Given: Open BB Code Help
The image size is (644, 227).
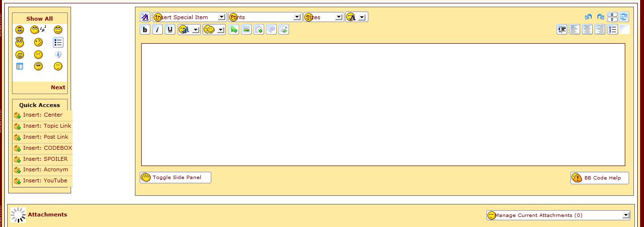Looking at the screenshot, I should click(x=600, y=178).
